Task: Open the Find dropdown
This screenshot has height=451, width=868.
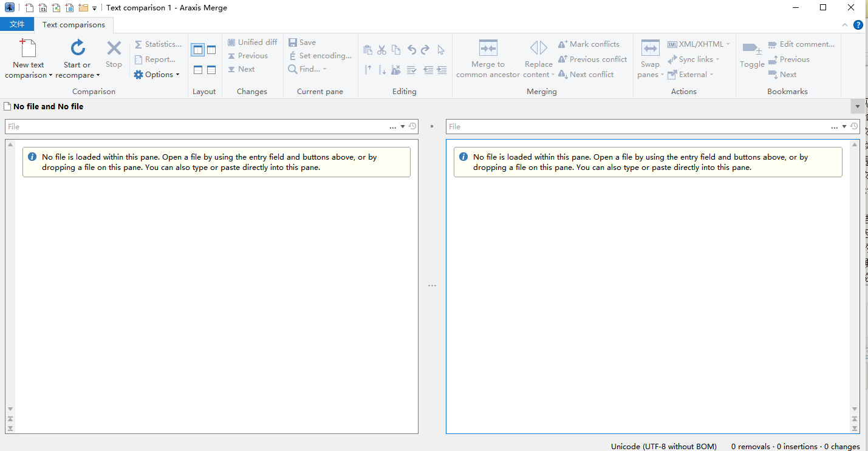Action: click(x=307, y=69)
